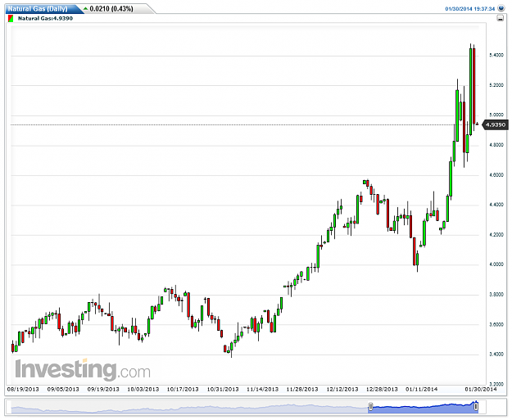The width and height of the screenshot is (512, 420).
Task: Click the x-axis date '10/03/2013'
Action: [x=143, y=390]
